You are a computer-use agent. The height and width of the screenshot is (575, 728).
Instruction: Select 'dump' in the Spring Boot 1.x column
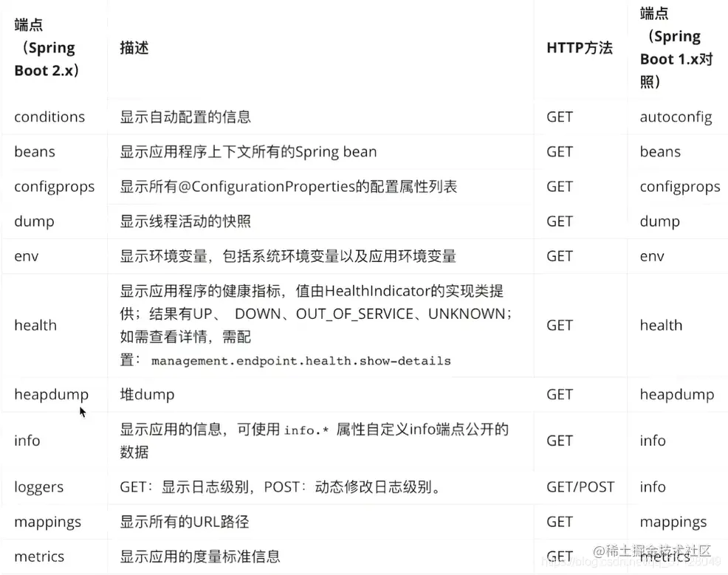660,221
